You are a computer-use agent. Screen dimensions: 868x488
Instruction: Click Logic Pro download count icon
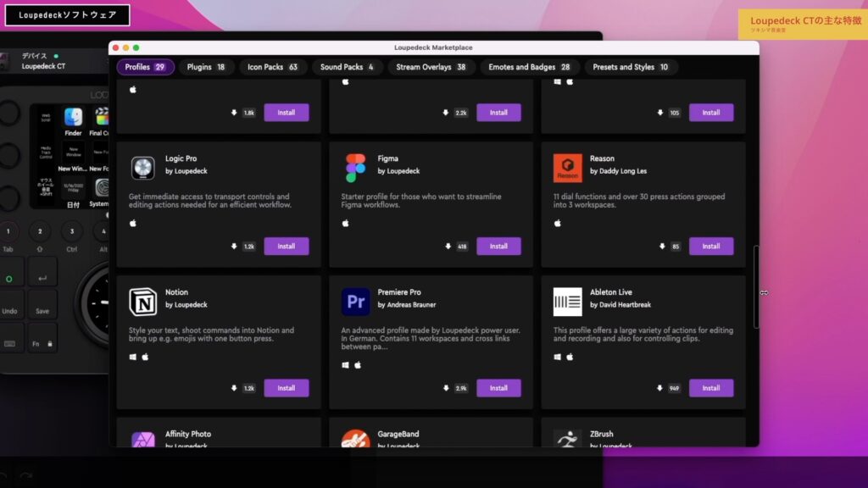click(x=234, y=247)
